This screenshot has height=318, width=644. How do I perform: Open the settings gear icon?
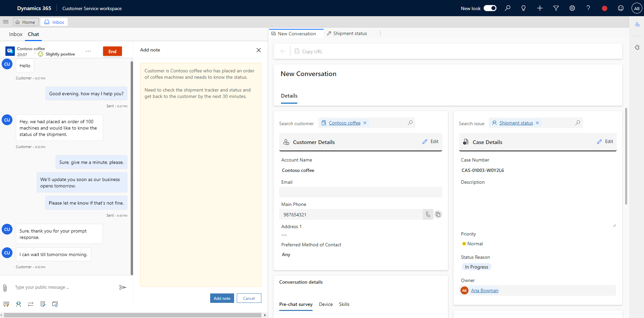[572, 8]
